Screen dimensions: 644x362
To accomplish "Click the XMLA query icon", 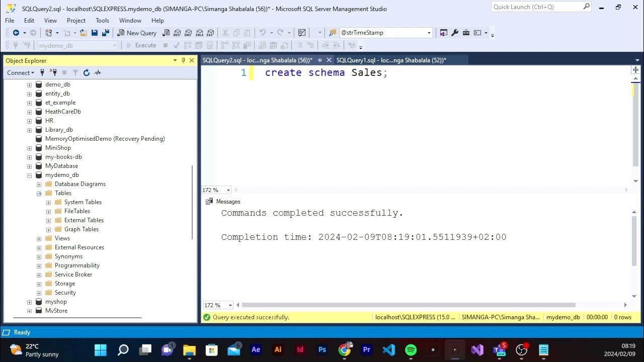I will tap(199, 33).
